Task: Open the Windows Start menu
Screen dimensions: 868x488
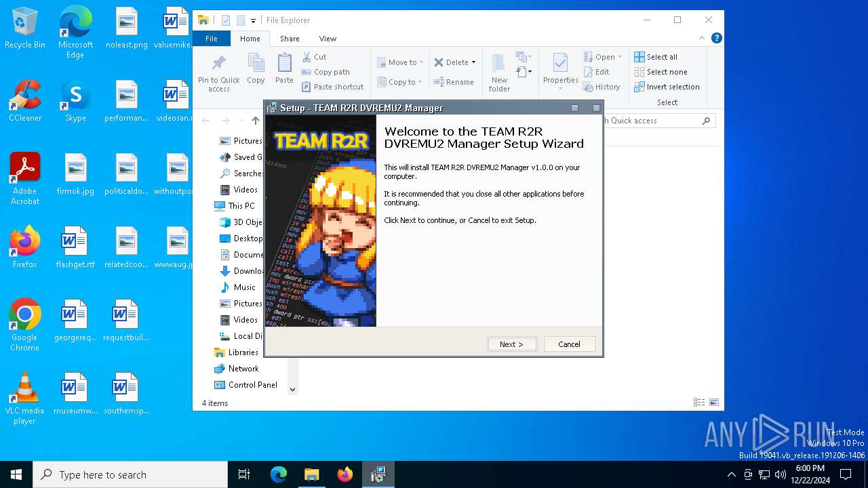Action: point(16,474)
